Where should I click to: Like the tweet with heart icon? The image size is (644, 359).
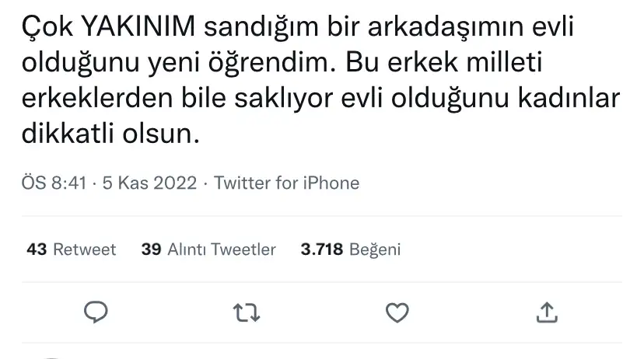tap(397, 312)
